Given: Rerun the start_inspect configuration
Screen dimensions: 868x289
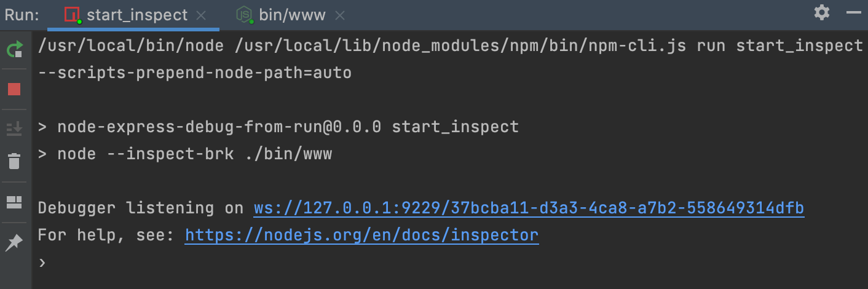Looking at the screenshot, I should tap(14, 50).
